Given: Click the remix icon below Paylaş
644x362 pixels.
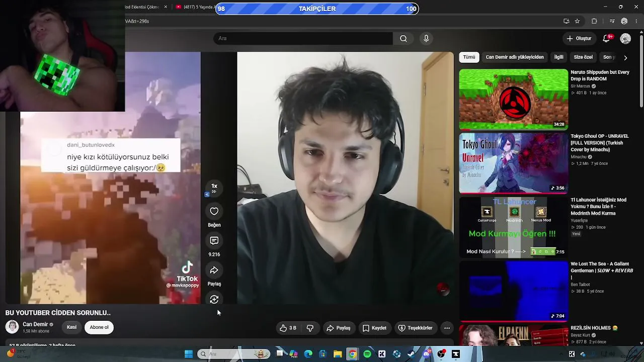Looking at the screenshot, I should click(214, 299).
